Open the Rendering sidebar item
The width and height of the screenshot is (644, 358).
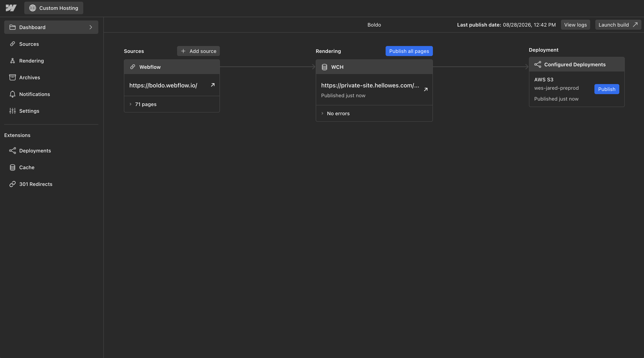(x=51, y=61)
